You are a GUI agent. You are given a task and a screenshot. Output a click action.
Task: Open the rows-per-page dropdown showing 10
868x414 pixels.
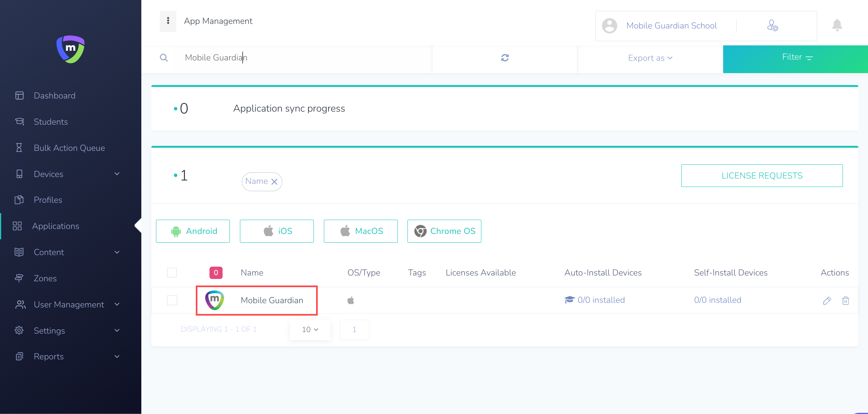pos(310,330)
